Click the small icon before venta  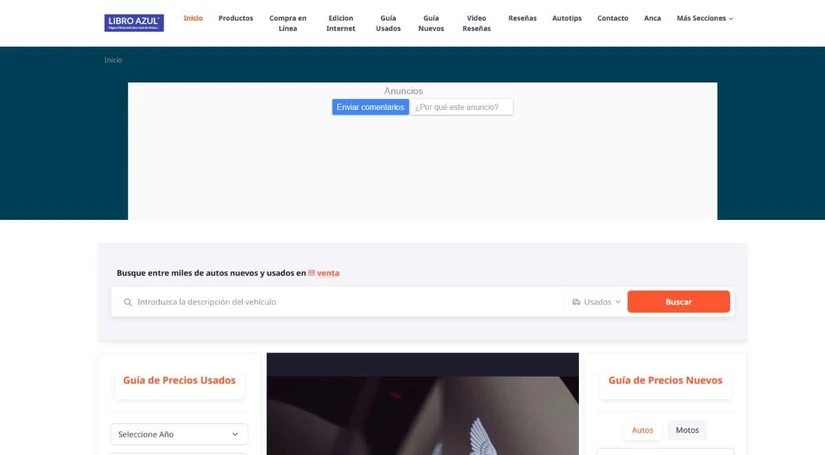click(311, 273)
